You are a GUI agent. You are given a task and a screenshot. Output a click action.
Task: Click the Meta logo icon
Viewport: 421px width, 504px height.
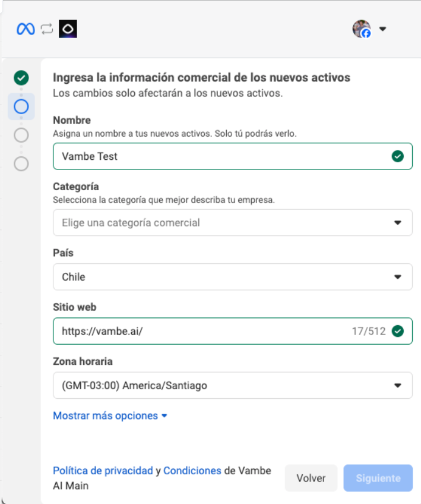tap(26, 29)
